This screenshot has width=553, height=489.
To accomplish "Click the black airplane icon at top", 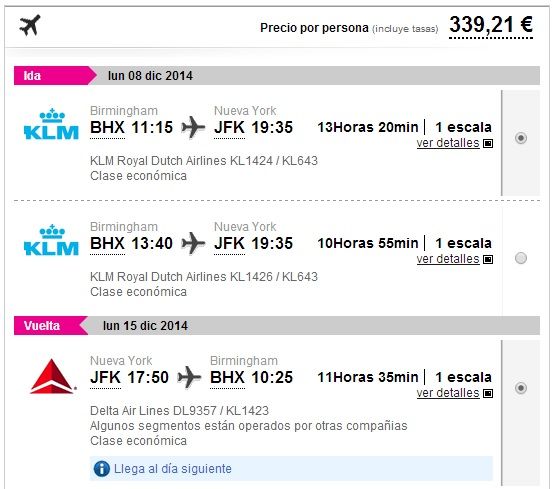I will tap(30, 25).
